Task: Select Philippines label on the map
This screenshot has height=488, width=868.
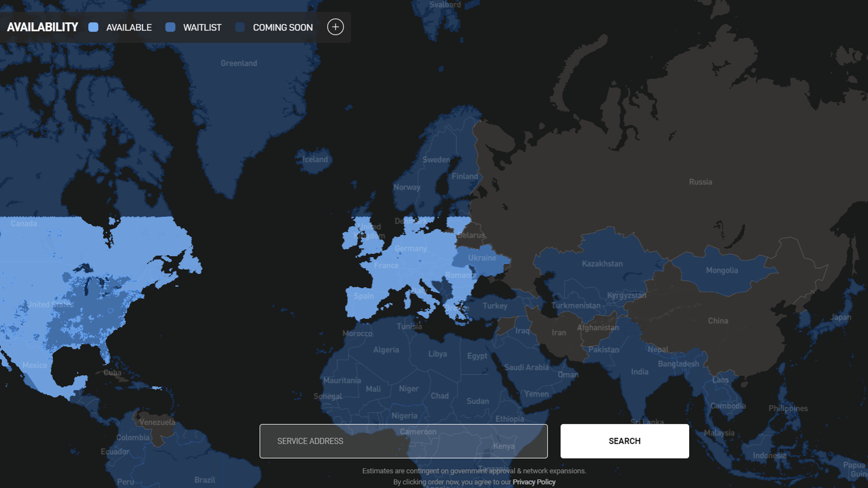Action: [788, 409]
